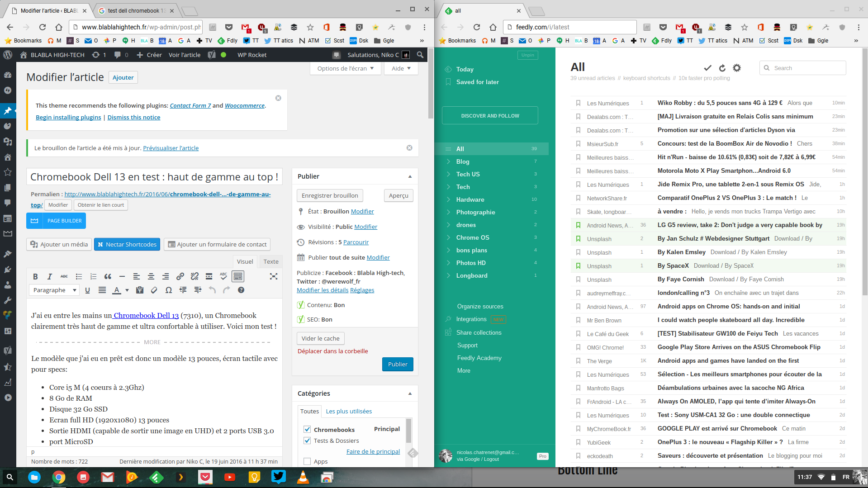Toggle the toolbar kitchen sink icon

238,276
